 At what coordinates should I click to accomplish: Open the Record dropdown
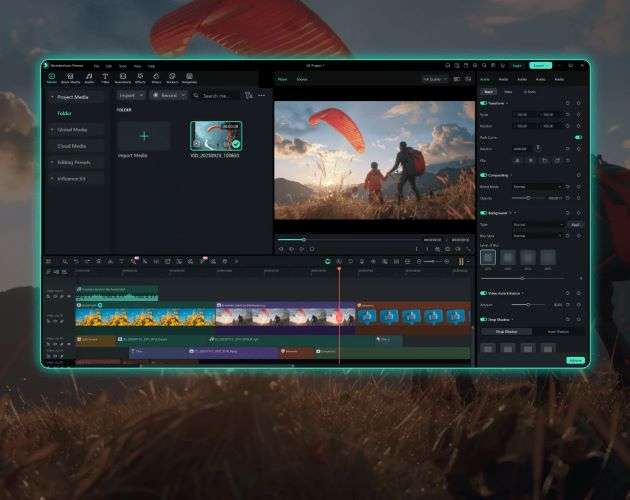[169, 95]
